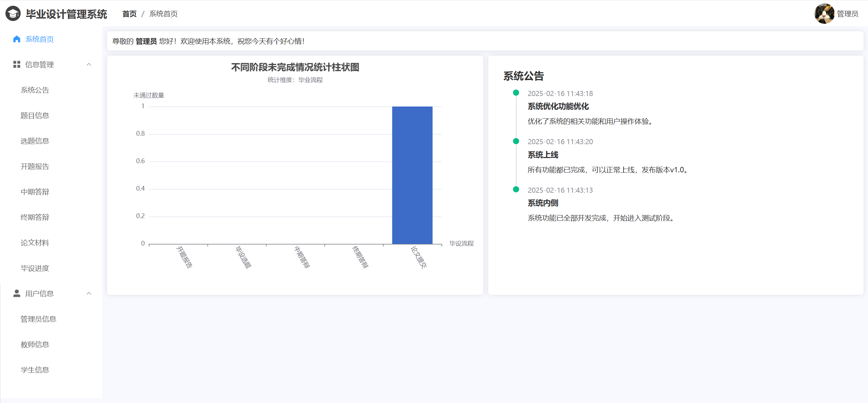Click green dot for 系统内侧 notice
This screenshot has height=403, width=868.
(516, 189)
